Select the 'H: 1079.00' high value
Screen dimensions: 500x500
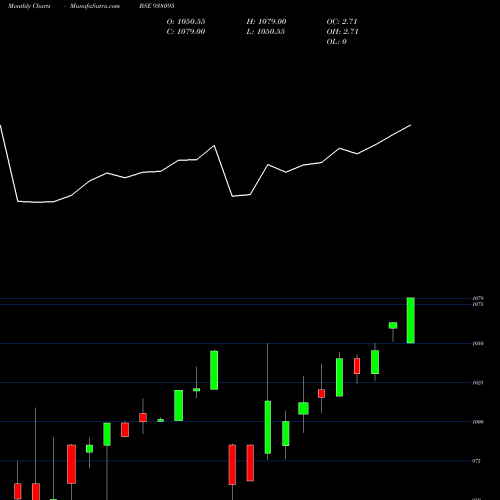click(x=266, y=22)
